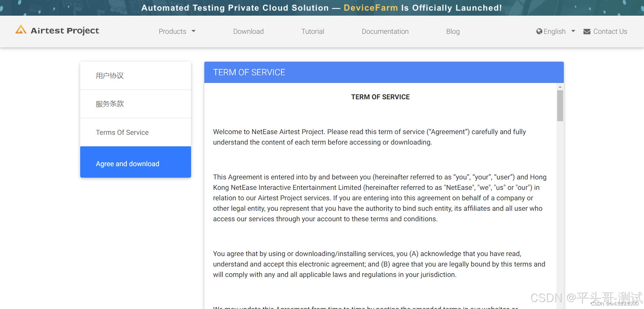Click the 'Automated Testing Private Cloud Solution' banner text

235,8
